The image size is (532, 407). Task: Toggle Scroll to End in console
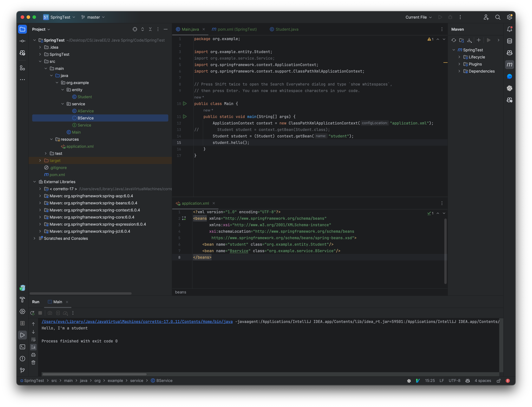(33, 347)
